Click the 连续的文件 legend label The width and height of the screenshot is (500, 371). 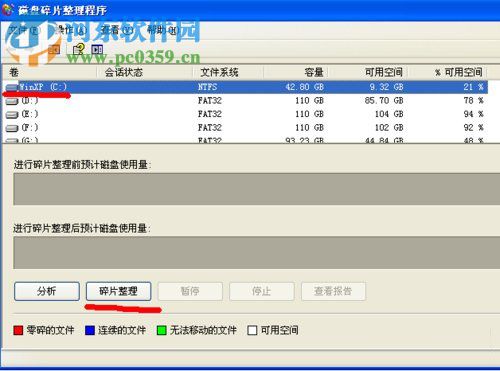[x=122, y=330]
